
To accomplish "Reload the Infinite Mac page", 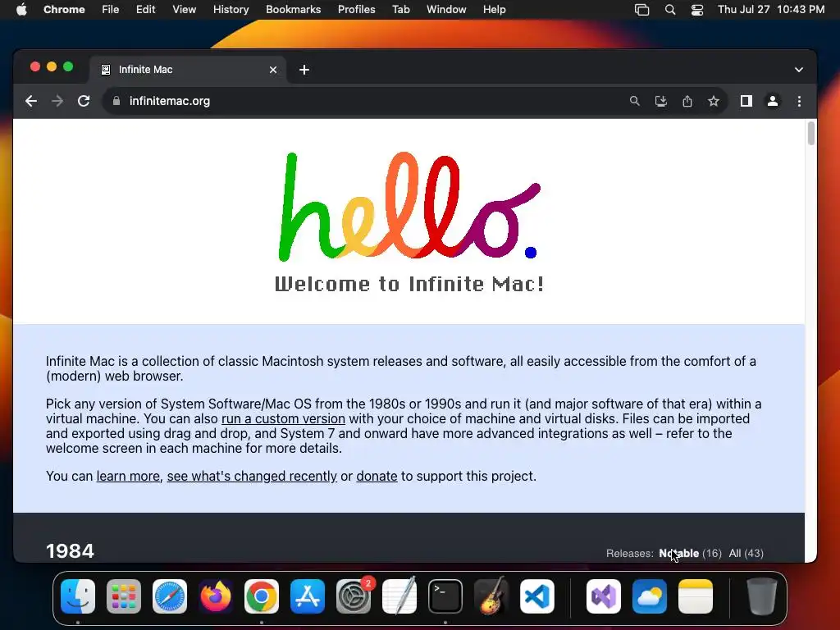I will pyautogui.click(x=84, y=101).
